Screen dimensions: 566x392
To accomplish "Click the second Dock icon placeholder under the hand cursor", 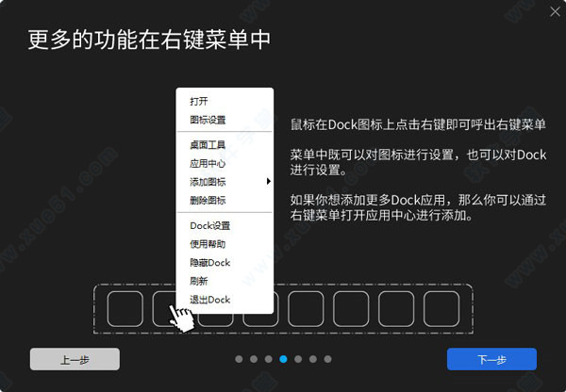I will tap(164, 309).
